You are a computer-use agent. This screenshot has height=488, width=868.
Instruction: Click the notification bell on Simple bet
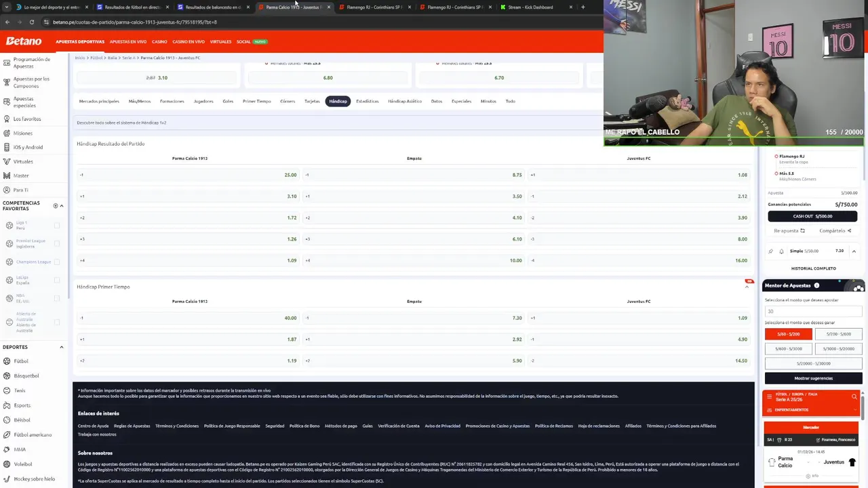click(781, 251)
